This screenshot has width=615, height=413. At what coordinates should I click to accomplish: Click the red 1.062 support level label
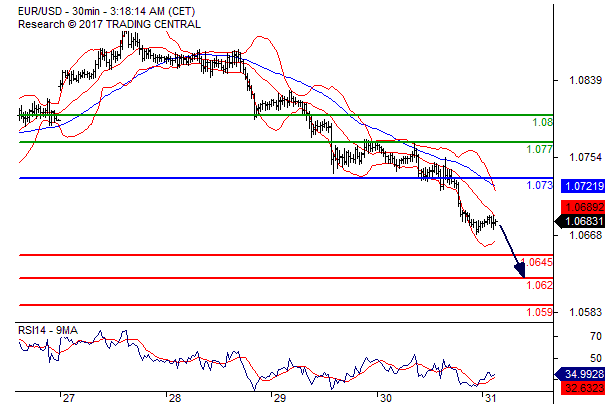539,285
